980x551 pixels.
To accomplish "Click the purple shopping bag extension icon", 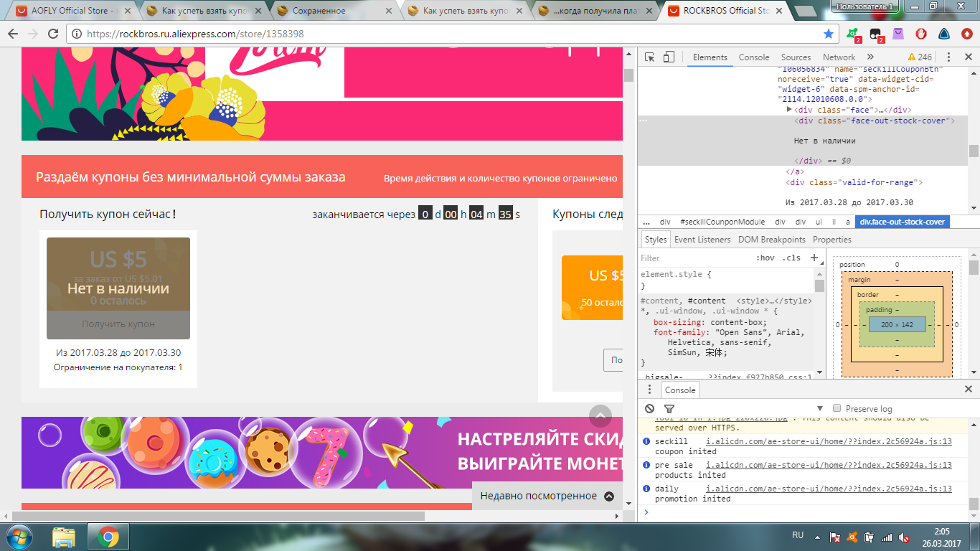I will (x=898, y=34).
